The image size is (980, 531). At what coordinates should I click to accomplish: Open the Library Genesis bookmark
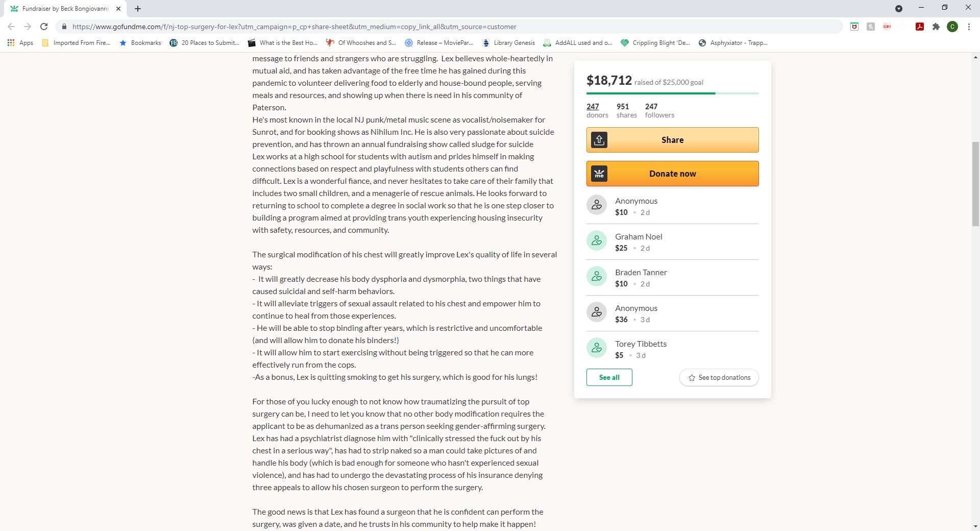click(x=508, y=43)
